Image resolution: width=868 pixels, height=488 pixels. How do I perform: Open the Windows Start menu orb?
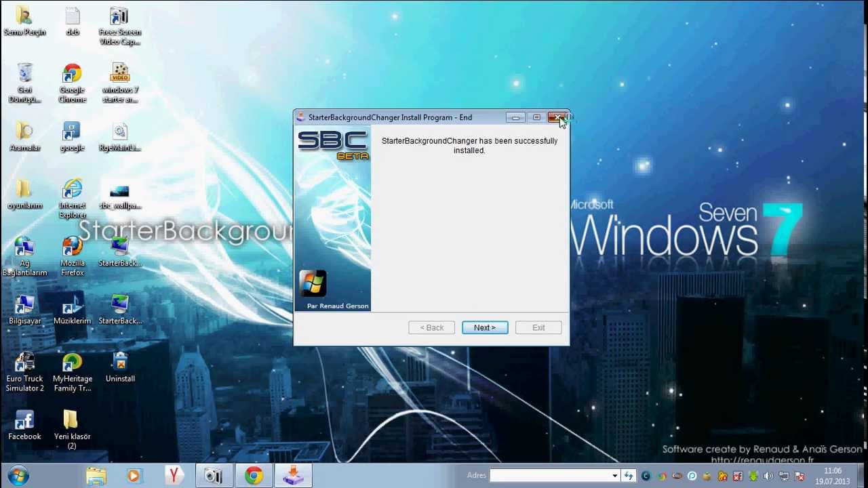[x=18, y=476]
